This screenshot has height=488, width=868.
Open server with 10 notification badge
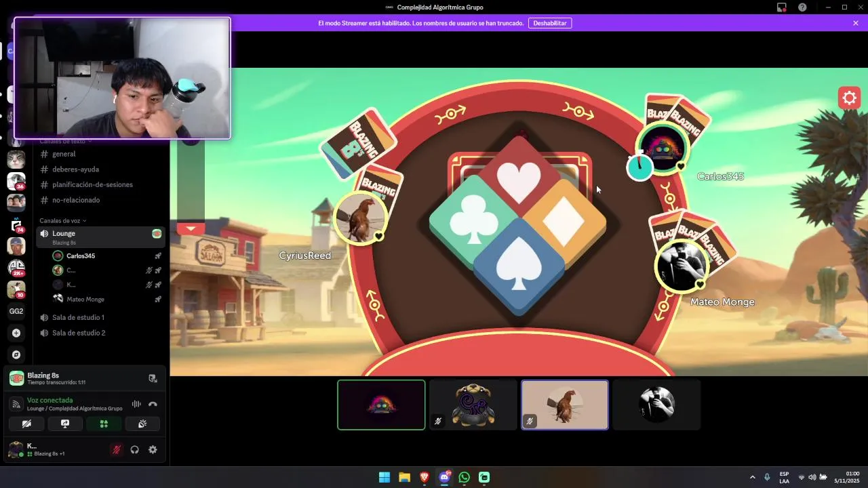(x=16, y=289)
